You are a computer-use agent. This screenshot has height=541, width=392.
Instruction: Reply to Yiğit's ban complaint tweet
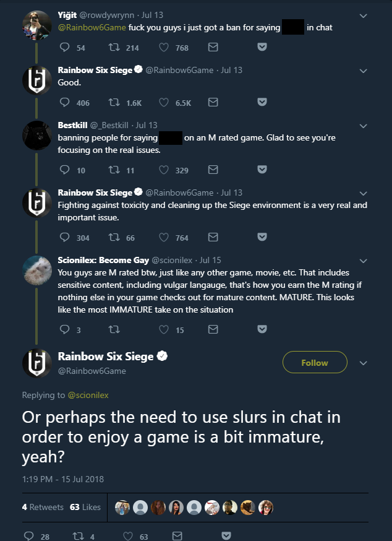[65, 48]
